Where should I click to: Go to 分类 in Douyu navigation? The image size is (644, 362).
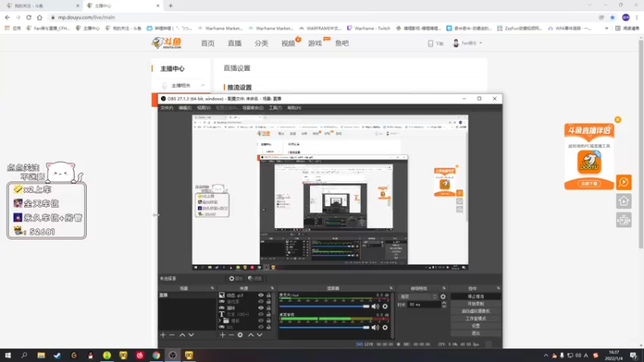(x=261, y=43)
